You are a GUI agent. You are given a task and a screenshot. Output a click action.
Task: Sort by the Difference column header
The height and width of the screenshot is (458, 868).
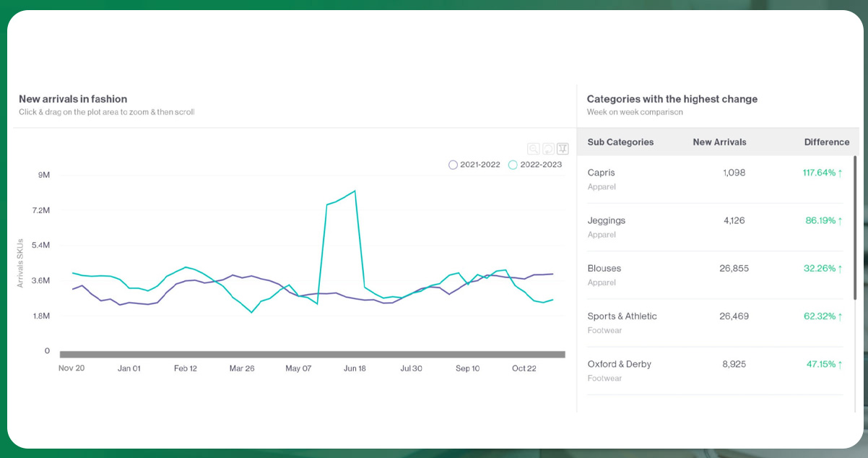[826, 142]
